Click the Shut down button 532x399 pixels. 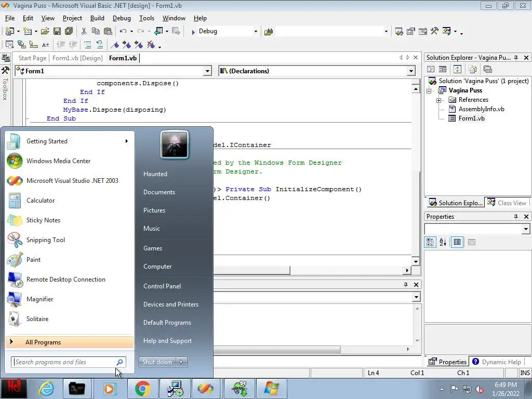click(x=157, y=362)
